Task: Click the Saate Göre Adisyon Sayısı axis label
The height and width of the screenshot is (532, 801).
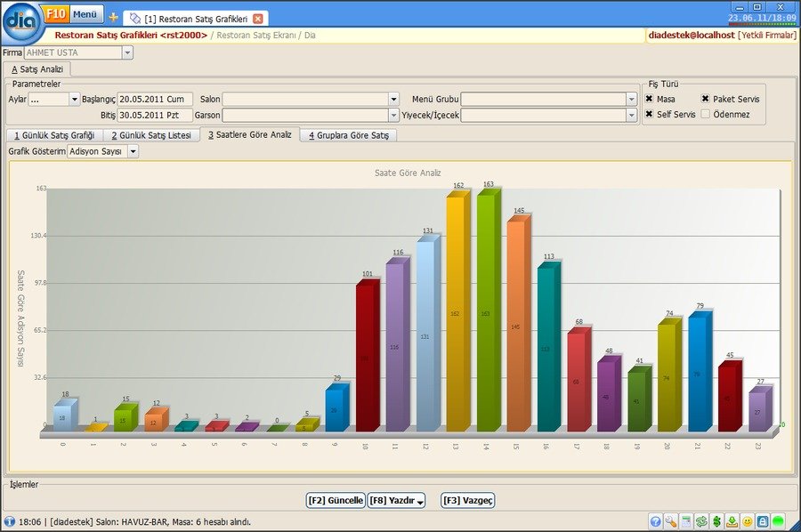Action: point(21,318)
